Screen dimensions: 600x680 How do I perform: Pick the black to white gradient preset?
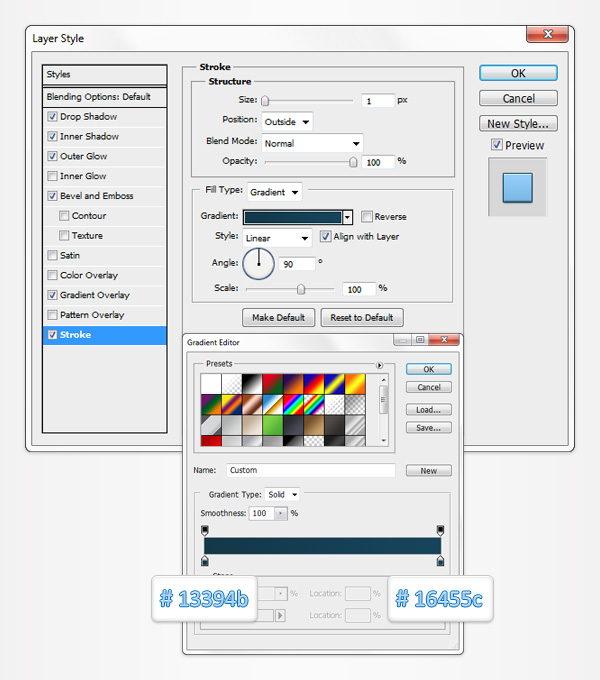click(253, 384)
